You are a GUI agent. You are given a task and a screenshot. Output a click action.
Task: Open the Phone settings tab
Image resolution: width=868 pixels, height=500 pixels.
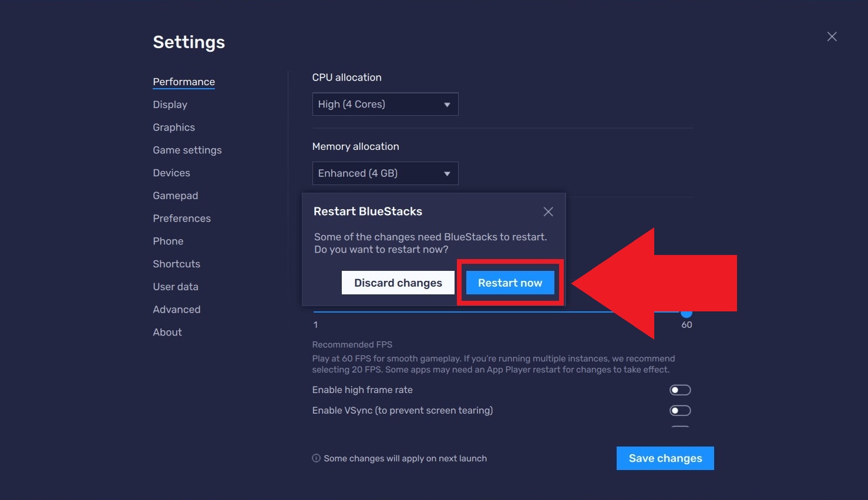(x=168, y=241)
